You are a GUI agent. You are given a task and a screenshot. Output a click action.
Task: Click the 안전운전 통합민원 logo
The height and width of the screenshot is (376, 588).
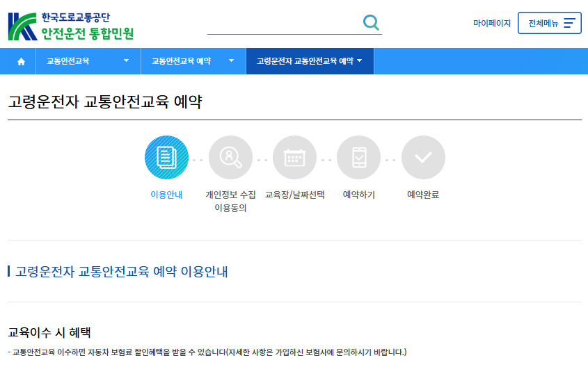click(x=70, y=25)
